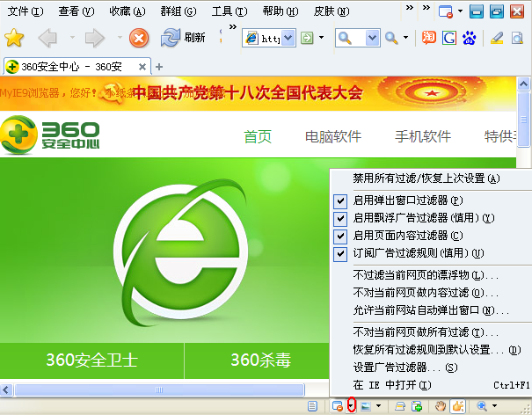The image size is (532, 415).
Task: Open the 工具 menu
Action: (x=230, y=11)
